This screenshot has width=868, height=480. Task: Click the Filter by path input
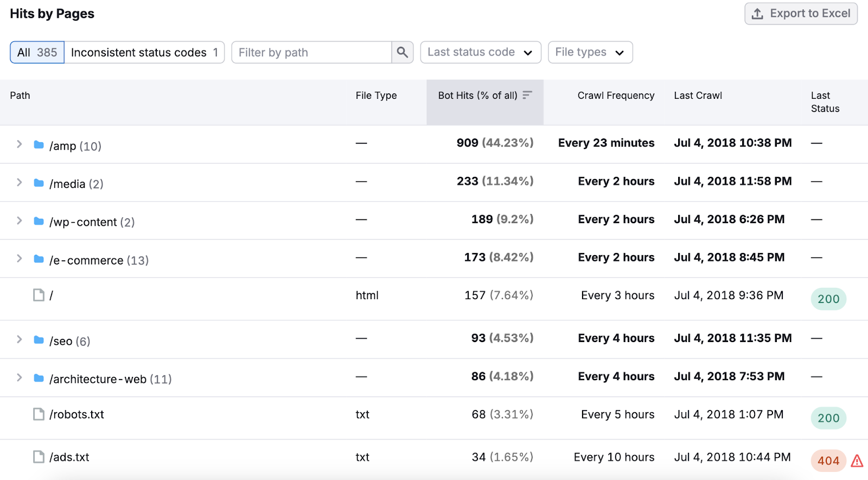[311, 52]
